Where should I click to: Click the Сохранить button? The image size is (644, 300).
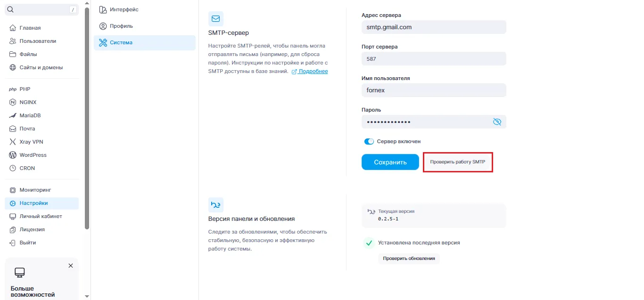[390, 162]
